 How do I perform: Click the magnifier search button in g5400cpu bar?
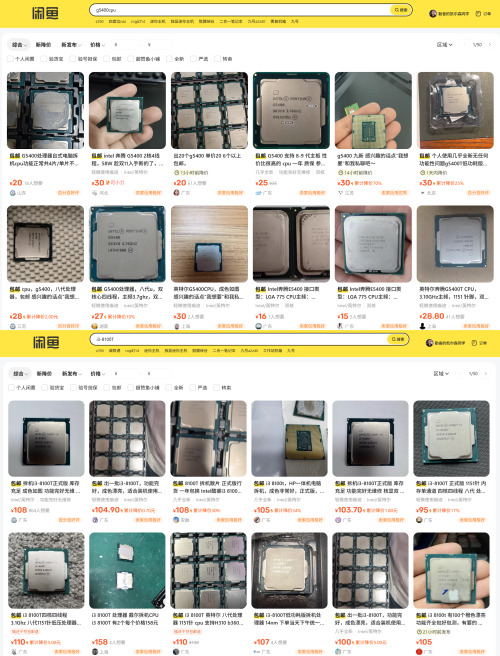point(401,10)
